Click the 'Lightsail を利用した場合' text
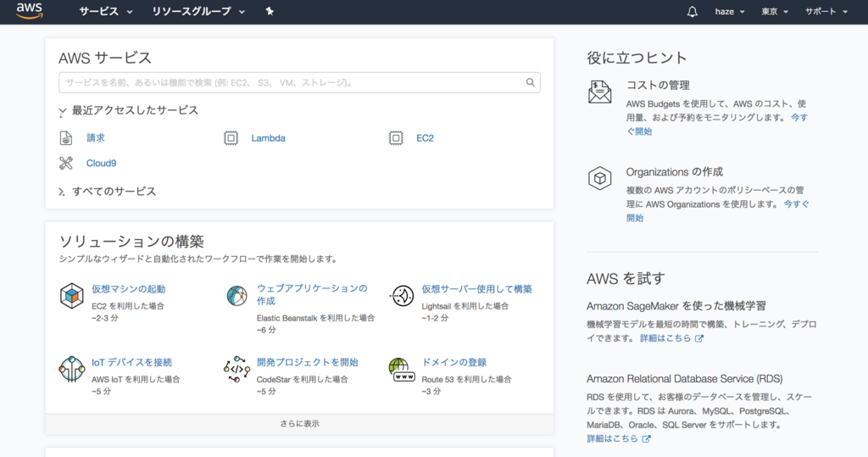This screenshot has width=868, height=457. coord(465,306)
